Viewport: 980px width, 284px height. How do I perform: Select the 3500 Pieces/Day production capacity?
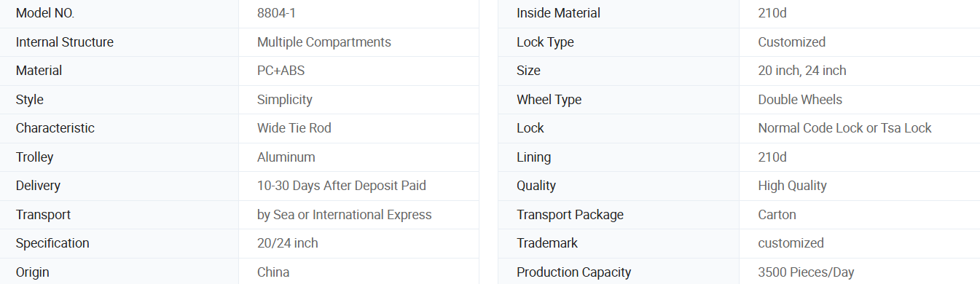[806, 272]
